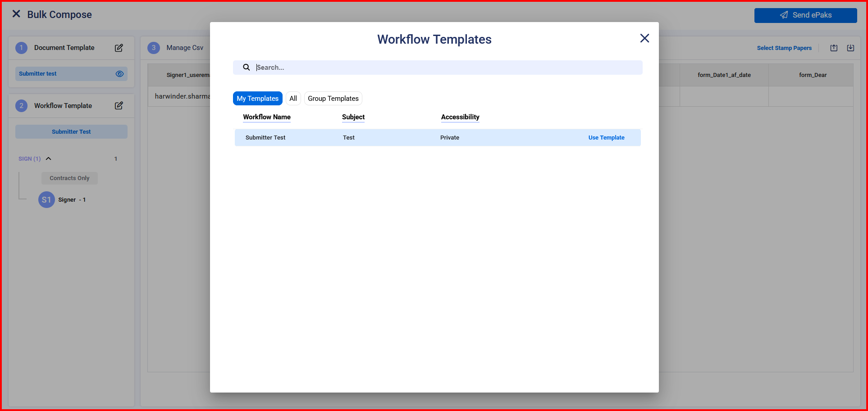This screenshot has height=411, width=868.
Task: Click the download CSV icon
Action: (x=850, y=48)
